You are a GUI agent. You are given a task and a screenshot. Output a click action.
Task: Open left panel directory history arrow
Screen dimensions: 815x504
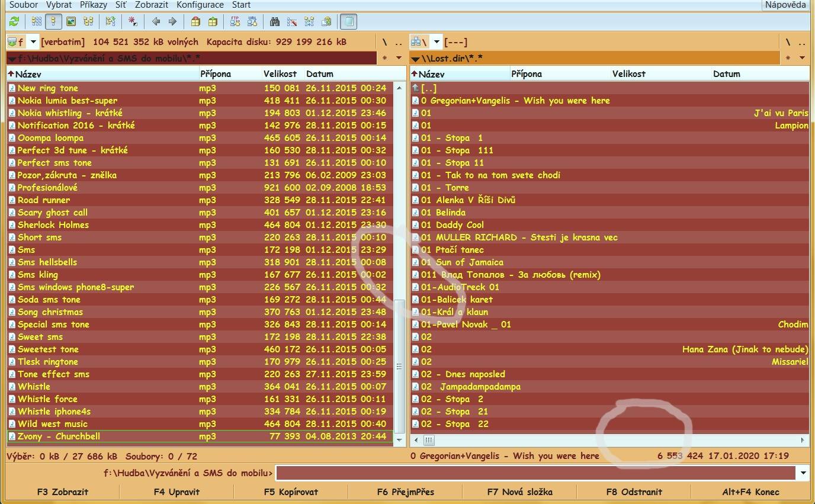399,58
